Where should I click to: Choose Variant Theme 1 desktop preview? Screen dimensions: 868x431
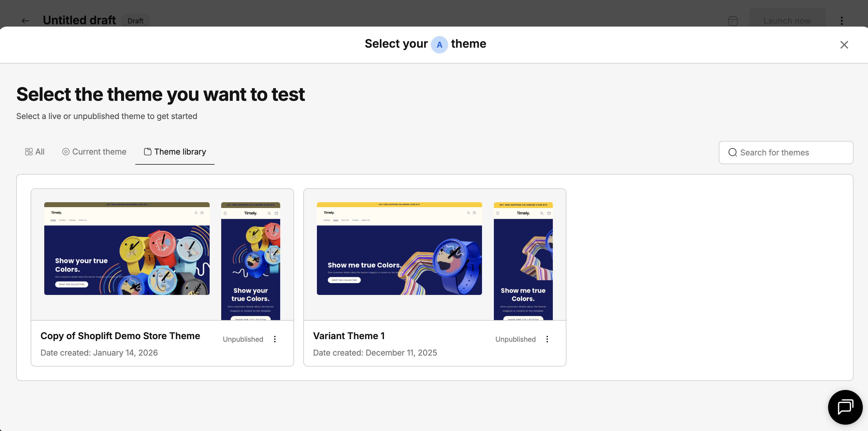(399, 248)
